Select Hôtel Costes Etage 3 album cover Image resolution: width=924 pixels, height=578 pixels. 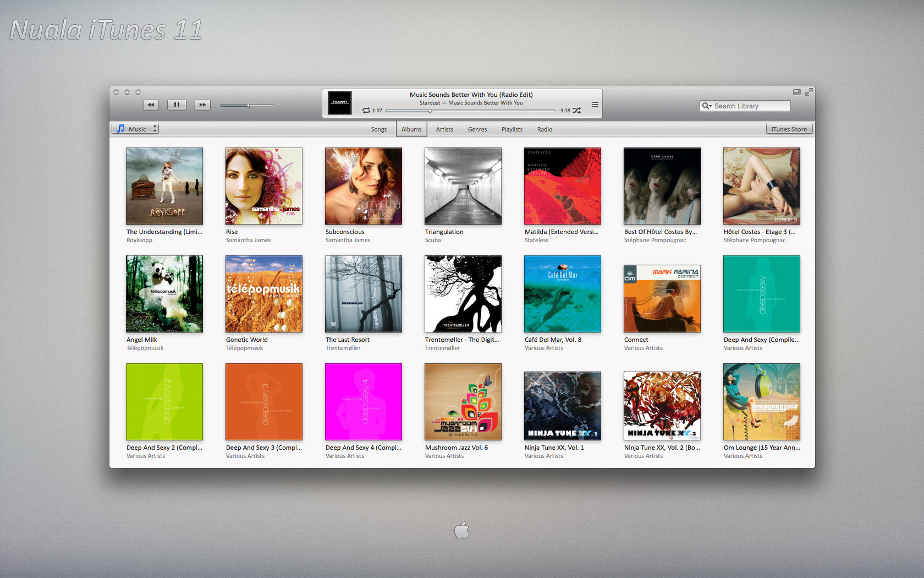pyautogui.click(x=762, y=186)
